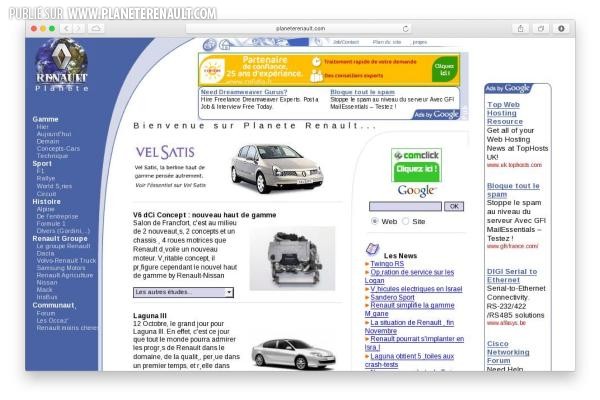
Task: Open the 'Plan du site' top menu link
Action: tap(387, 42)
